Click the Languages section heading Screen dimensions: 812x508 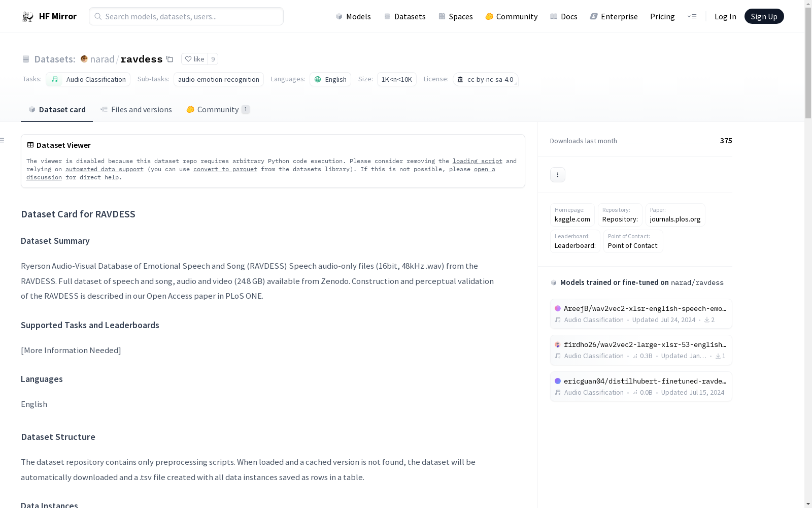pos(42,379)
